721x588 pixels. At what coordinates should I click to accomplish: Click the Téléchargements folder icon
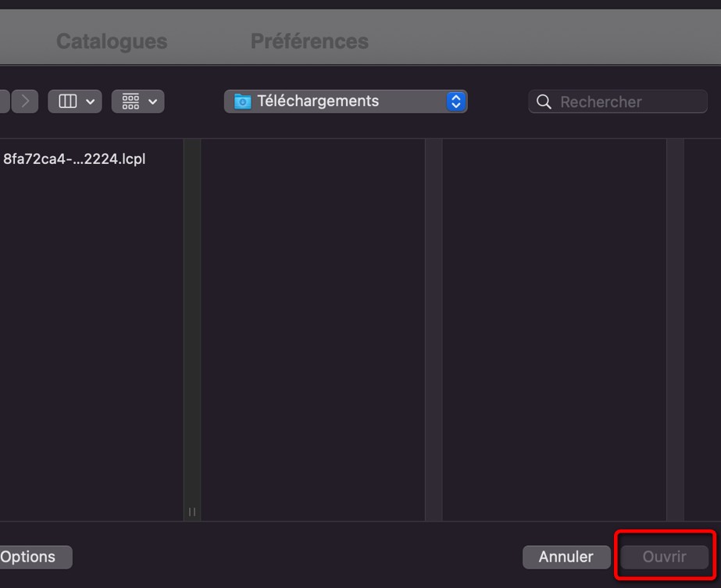[243, 102]
